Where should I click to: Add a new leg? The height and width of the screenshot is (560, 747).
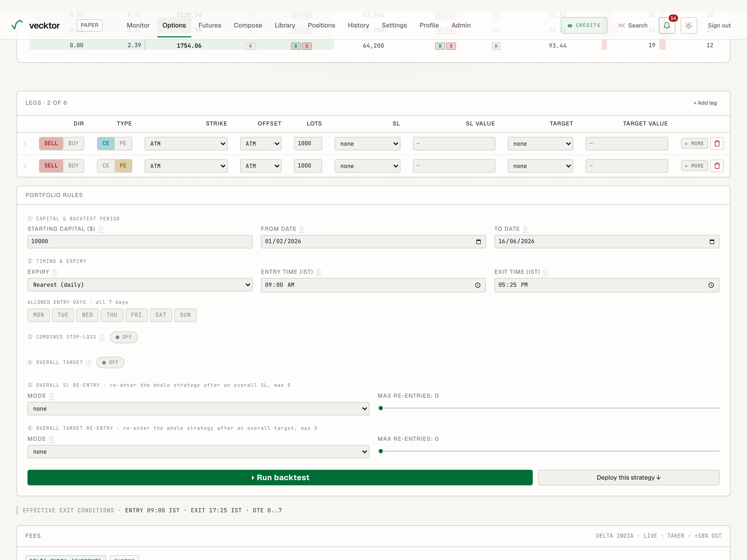tap(705, 103)
